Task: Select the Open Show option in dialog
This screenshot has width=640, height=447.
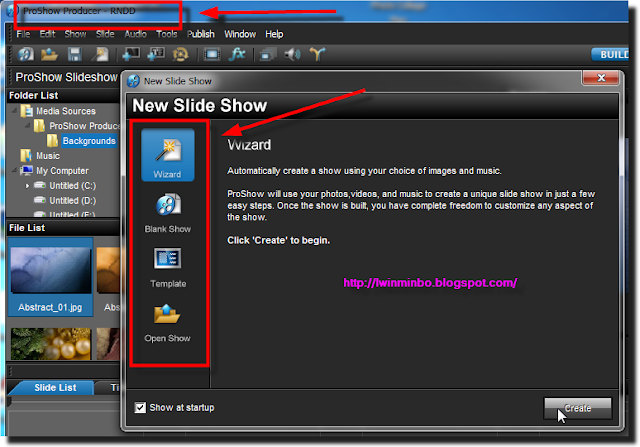Action: [167, 322]
